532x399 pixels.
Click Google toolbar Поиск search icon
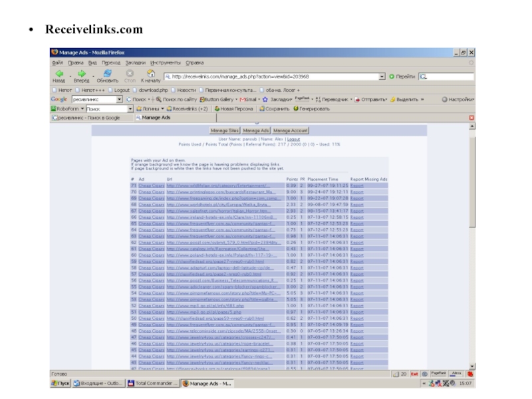click(129, 99)
